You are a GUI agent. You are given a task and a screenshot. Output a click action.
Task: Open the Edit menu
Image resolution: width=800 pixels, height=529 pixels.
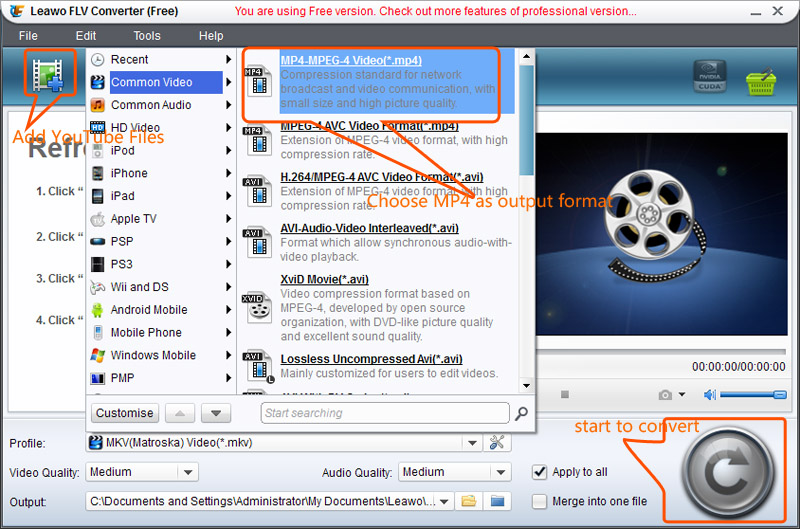[x=86, y=36]
